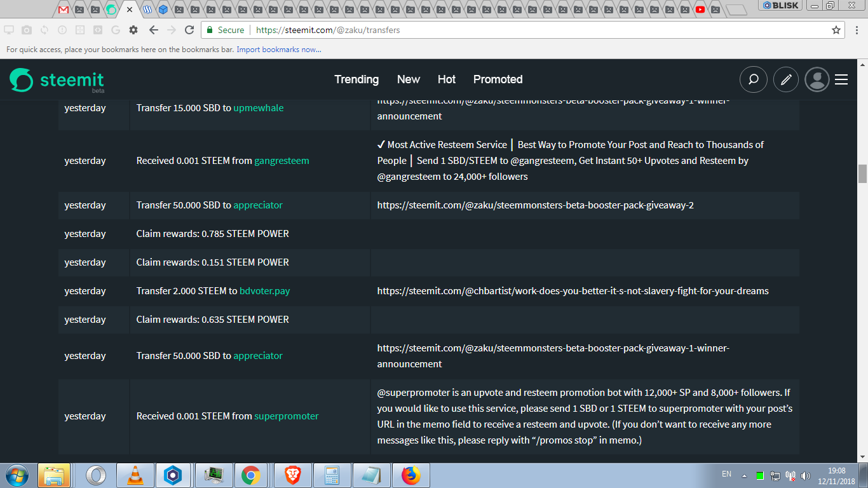
Task: Open the Blisk settings gear in toolbar
Action: [x=133, y=30]
